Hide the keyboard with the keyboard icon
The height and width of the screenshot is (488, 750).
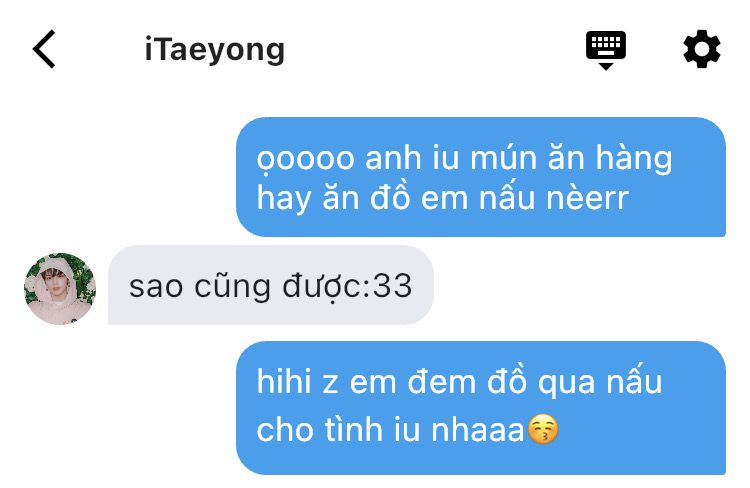coord(606,50)
